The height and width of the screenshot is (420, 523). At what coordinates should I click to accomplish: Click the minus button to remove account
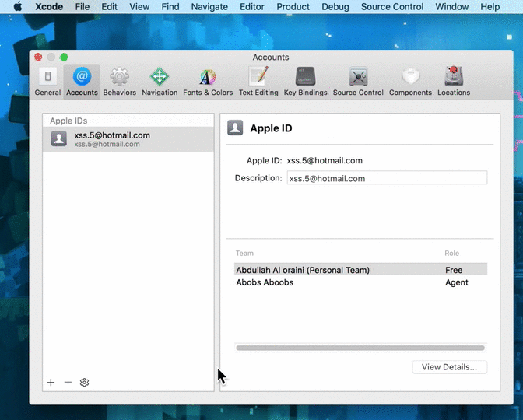tap(68, 383)
